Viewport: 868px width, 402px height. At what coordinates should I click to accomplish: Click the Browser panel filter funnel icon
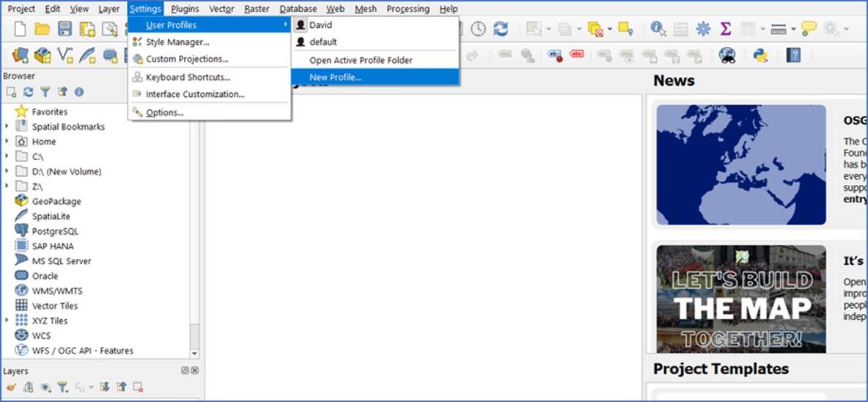[45, 92]
